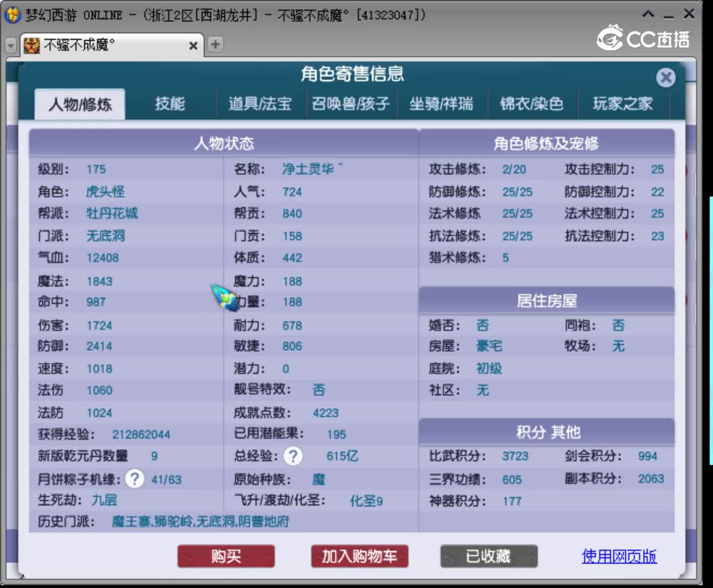Collapse the window with the up-arrow icon
The width and height of the screenshot is (713, 588).
point(648,14)
